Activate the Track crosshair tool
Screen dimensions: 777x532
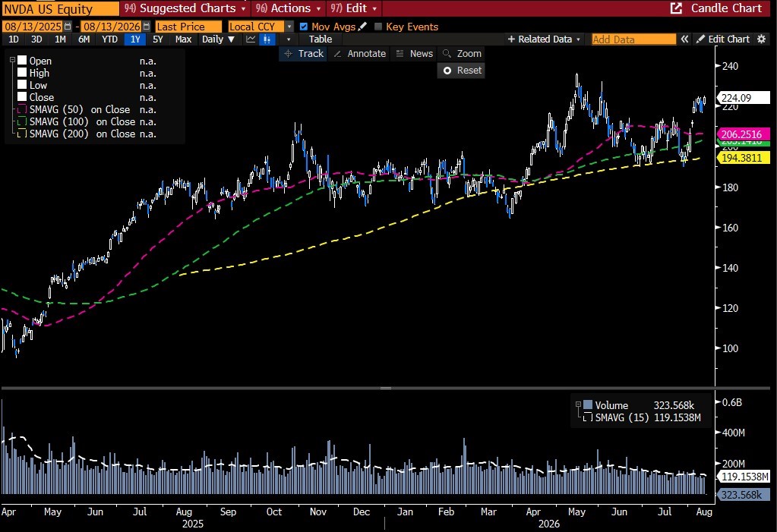tap(303, 53)
